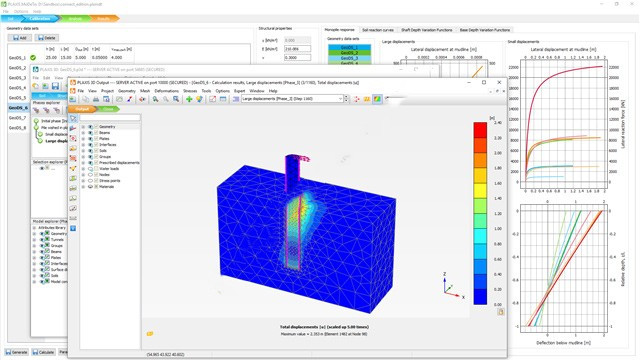Expand the Prescribed displacements node

[x=83, y=162]
